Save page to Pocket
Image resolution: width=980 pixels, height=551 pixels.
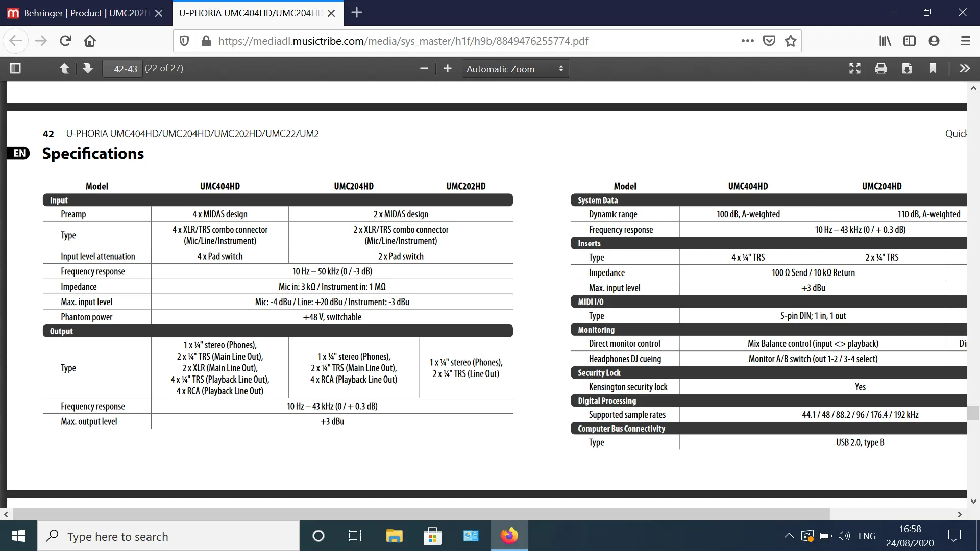point(769,41)
